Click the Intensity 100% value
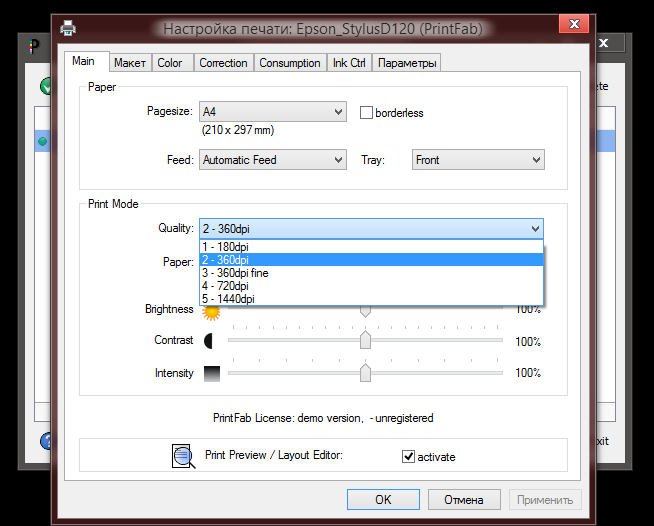Screen dimensions: 654x526 pos(528,373)
